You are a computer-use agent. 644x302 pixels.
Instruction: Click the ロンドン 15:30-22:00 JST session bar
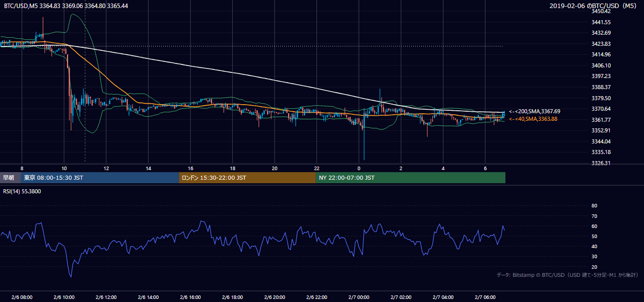(x=247, y=178)
